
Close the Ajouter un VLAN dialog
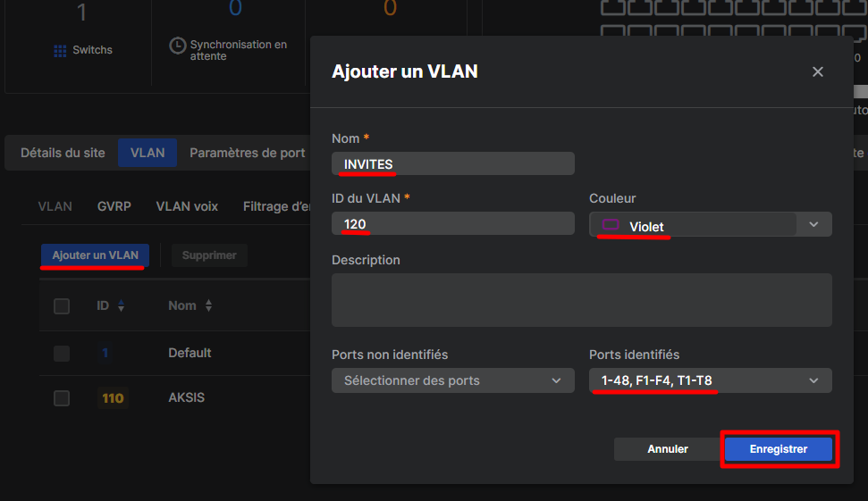point(818,71)
